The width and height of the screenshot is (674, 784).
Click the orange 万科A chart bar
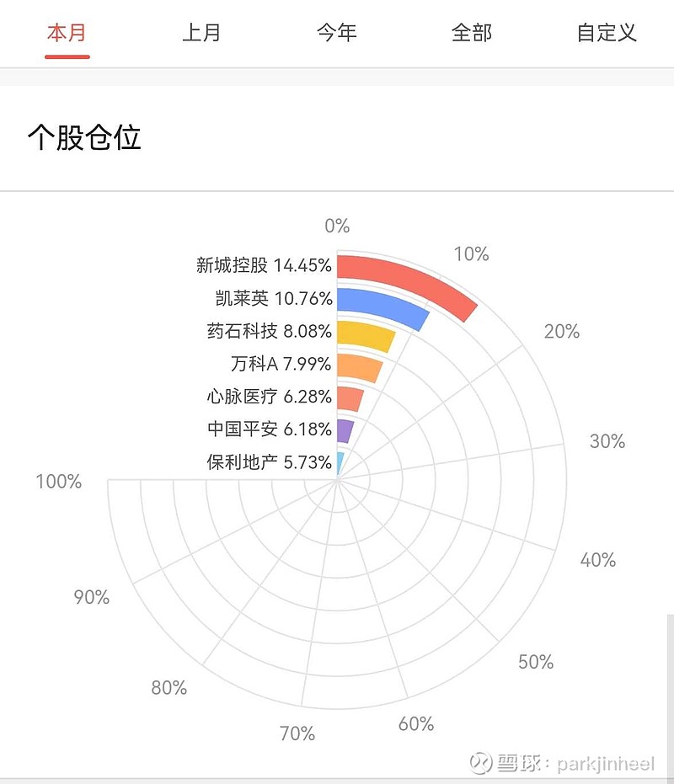(360, 367)
